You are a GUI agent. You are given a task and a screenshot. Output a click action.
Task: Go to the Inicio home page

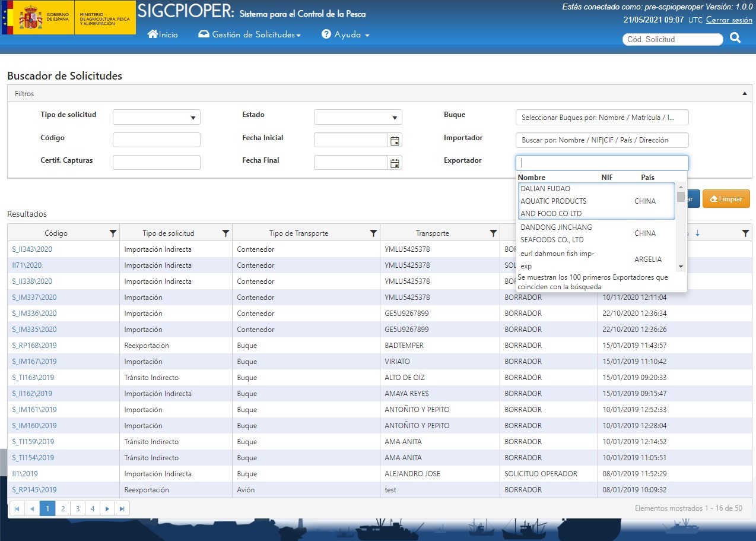coord(163,35)
